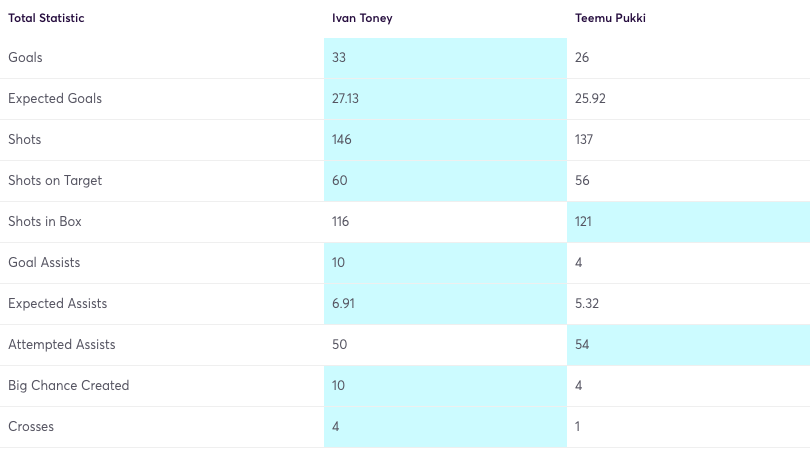
Task: Click the Goals row label
Action: click(25, 58)
